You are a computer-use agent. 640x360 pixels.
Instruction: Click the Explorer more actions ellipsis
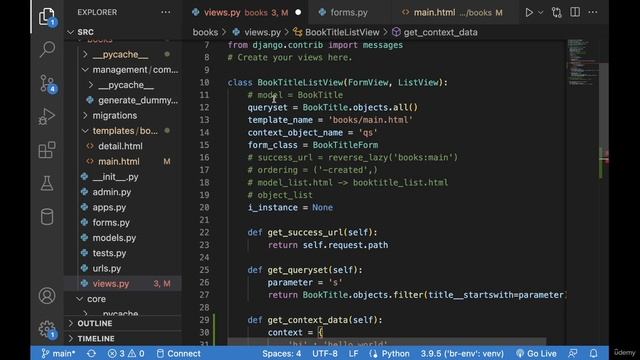[x=166, y=12]
